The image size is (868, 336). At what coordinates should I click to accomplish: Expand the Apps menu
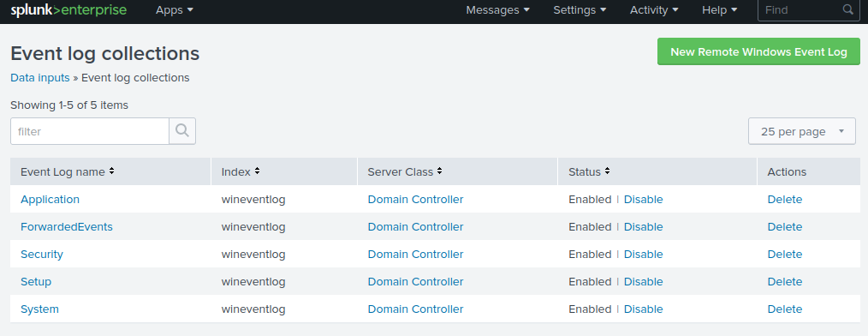point(175,10)
